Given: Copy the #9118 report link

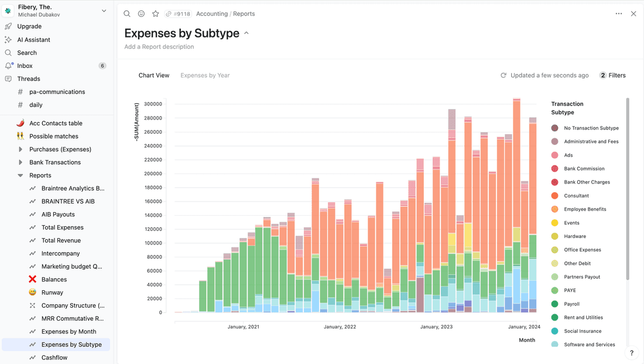Looking at the screenshot, I should pos(180,13).
